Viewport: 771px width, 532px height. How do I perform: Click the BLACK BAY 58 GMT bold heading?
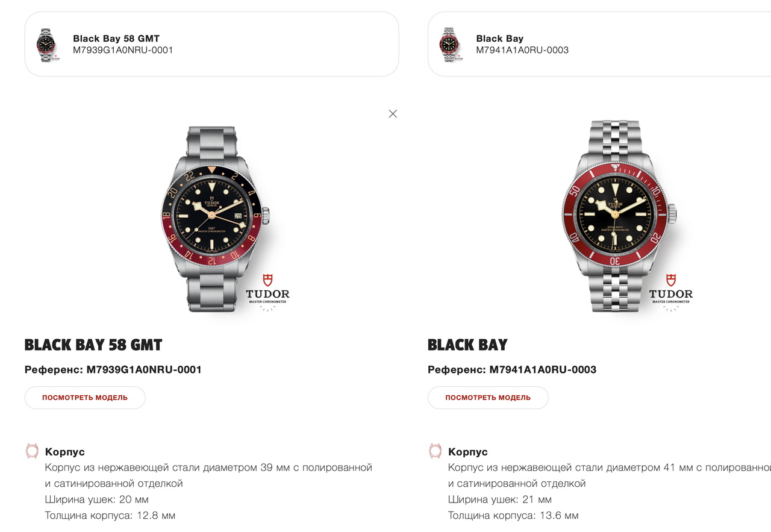(93, 345)
